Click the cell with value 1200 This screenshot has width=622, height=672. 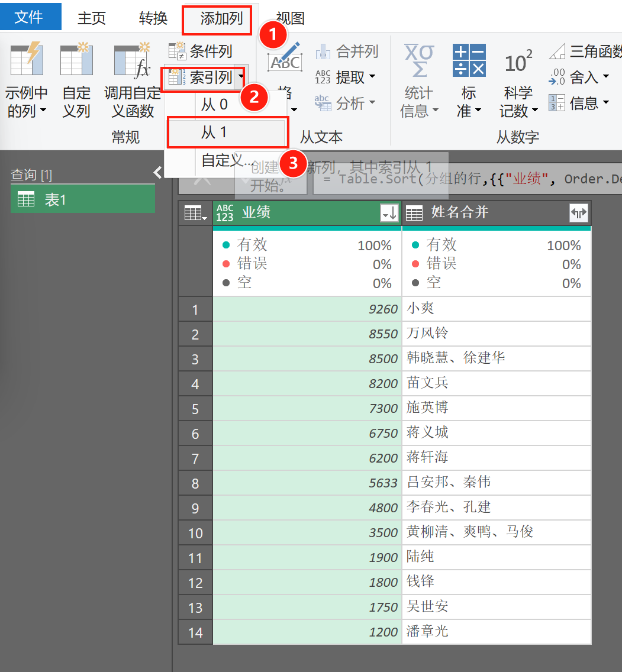click(307, 632)
